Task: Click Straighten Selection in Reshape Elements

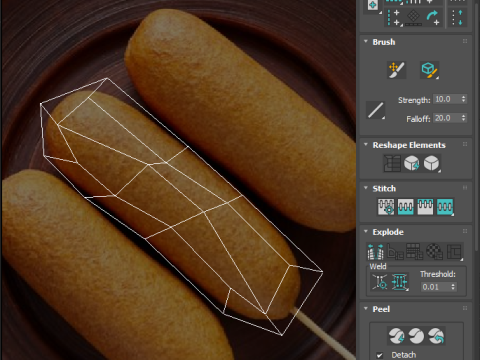Action: click(x=392, y=163)
